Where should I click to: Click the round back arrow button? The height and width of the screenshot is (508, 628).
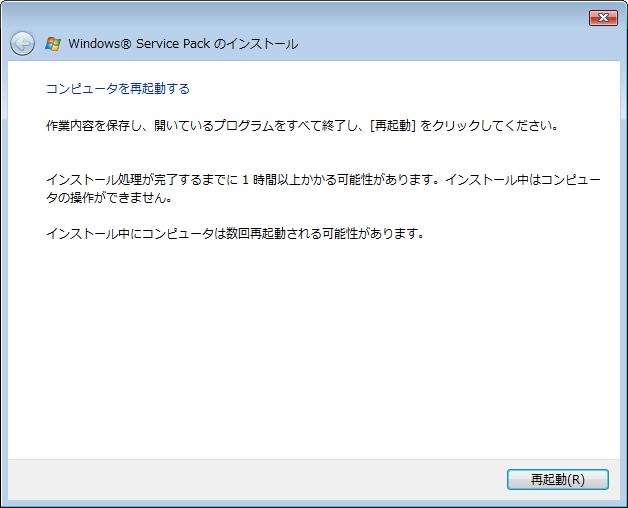coord(22,43)
